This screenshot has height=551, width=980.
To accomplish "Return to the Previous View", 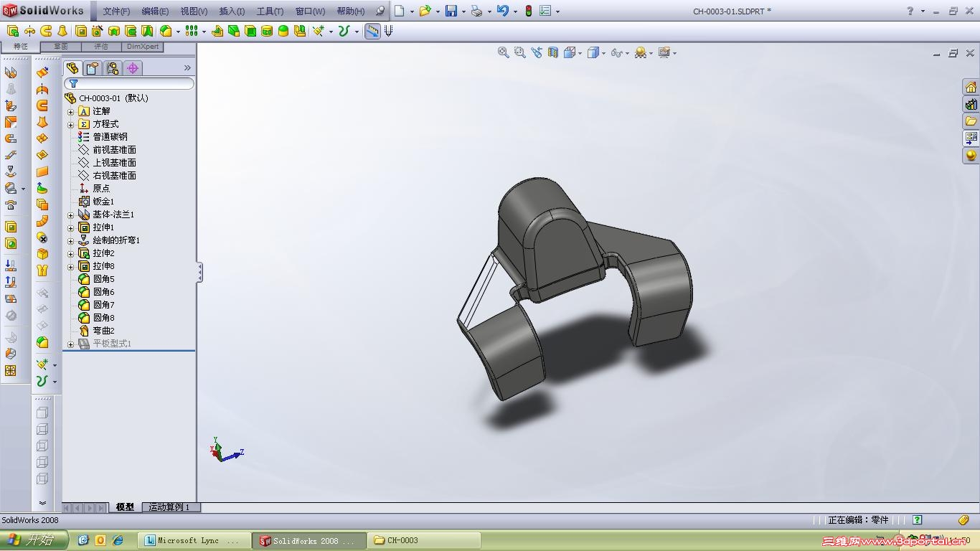I will pos(537,52).
